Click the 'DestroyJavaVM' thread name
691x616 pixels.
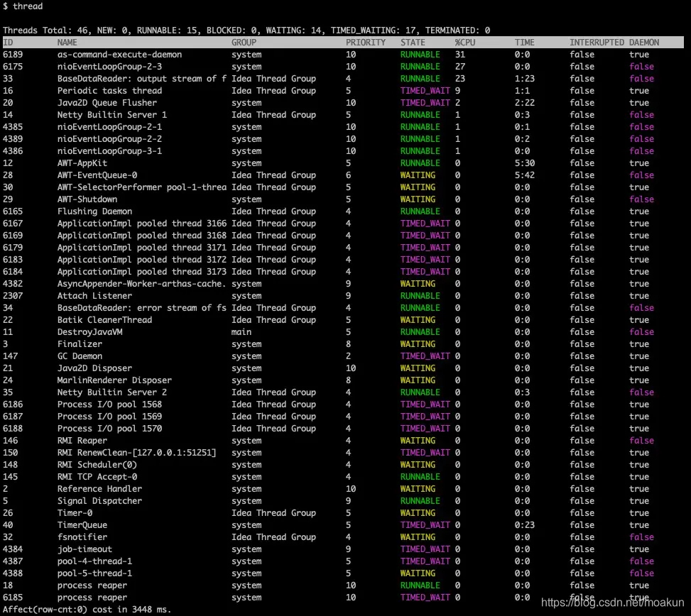click(x=89, y=332)
